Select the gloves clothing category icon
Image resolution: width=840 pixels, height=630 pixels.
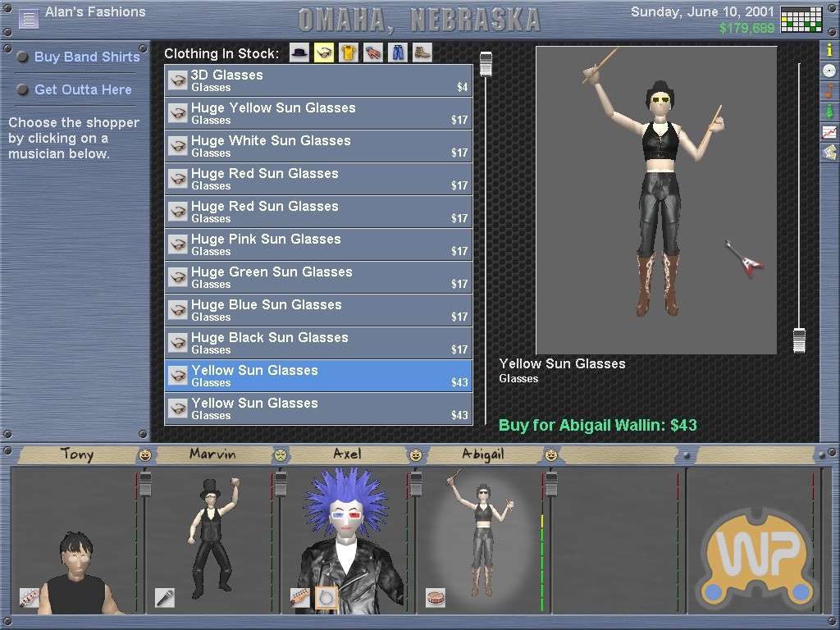pyautogui.click(x=373, y=53)
